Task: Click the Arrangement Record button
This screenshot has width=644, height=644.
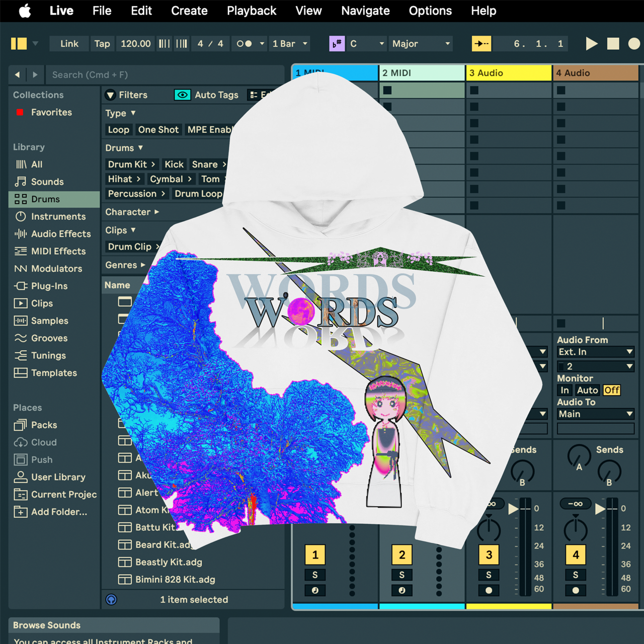Action: pyautogui.click(x=634, y=44)
